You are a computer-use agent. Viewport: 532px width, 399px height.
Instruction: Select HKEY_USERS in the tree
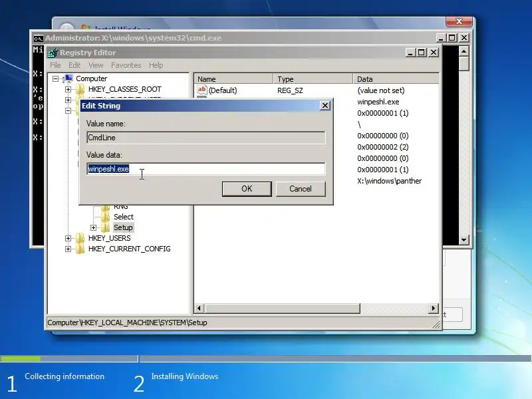pyautogui.click(x=109, y=238)
